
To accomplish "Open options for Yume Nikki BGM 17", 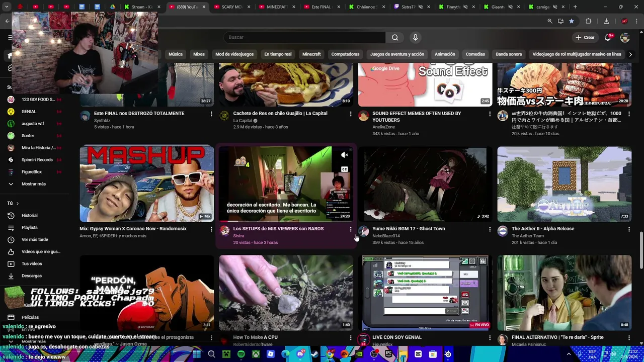I will 490,229.
